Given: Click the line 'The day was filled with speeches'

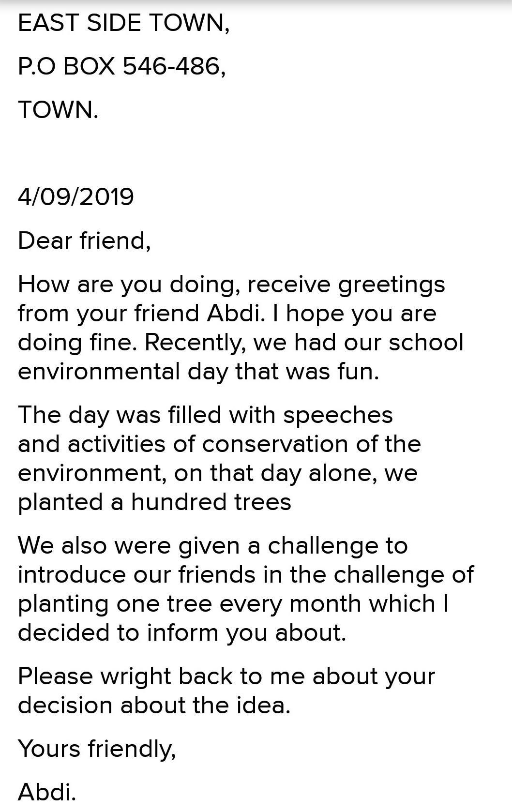Looking at the screenshot, I should pos(205,415).
